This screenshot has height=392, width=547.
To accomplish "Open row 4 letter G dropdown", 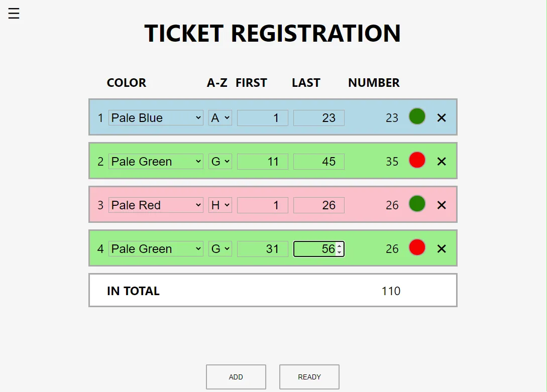I will (220, 248).
